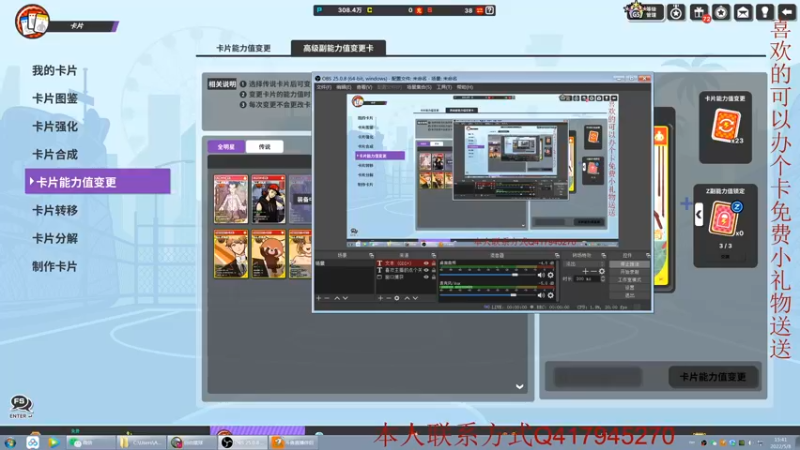Select the Z副能力值锁定 card item icon
This screenshot has height=450, width=800.
click(725, 218)
